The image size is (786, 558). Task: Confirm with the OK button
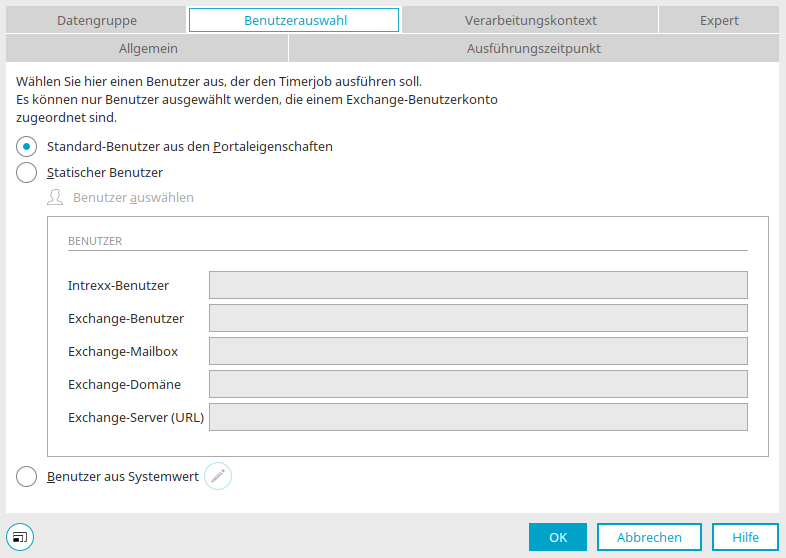point(558,537)
